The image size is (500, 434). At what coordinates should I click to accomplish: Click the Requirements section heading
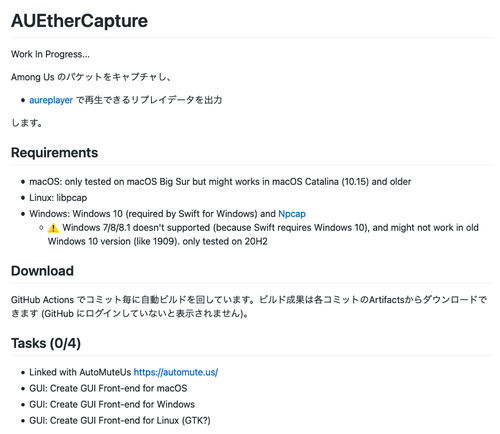pyautogui.click(x=54, y=153)
